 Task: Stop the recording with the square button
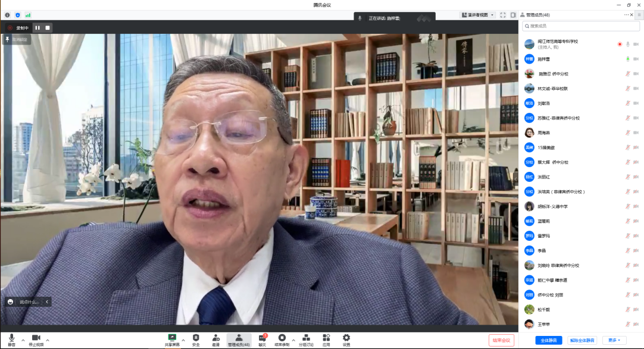48,27
